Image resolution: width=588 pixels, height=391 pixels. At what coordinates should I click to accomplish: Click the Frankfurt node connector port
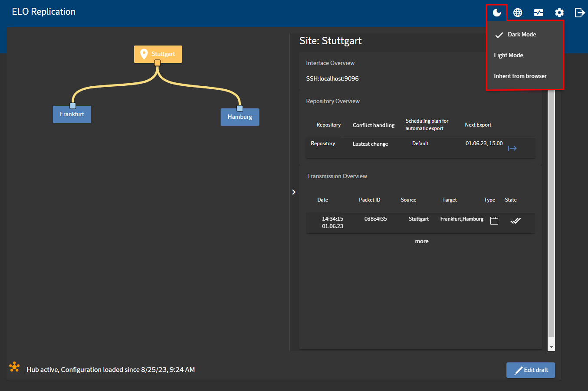73,106
